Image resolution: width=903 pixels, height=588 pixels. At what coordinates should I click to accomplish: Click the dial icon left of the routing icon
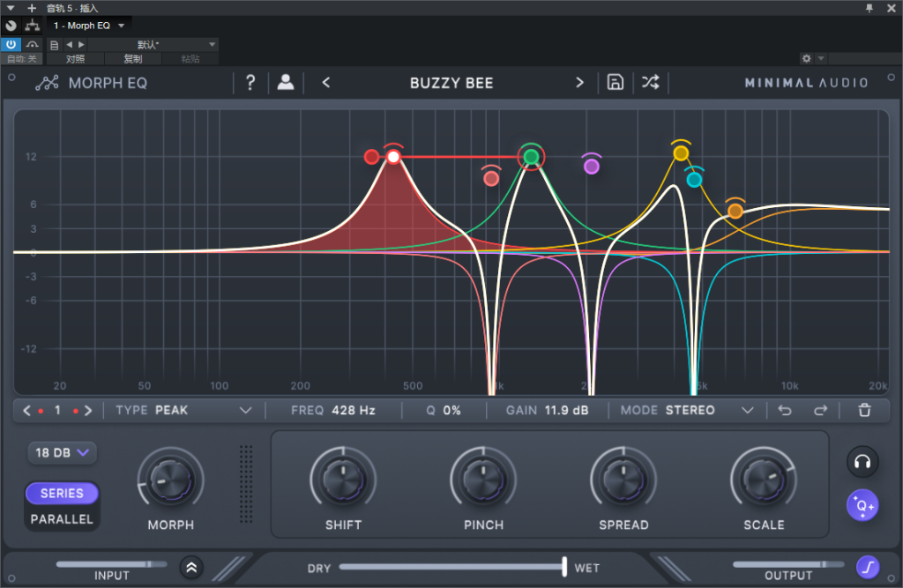click(x=11, y=26)
